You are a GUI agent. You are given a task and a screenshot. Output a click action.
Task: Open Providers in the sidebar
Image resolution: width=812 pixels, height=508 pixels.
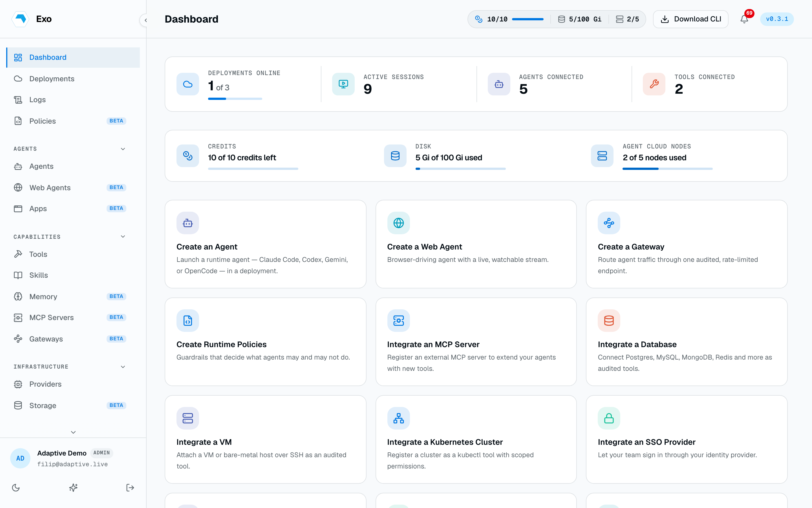(x=73, y=384)
